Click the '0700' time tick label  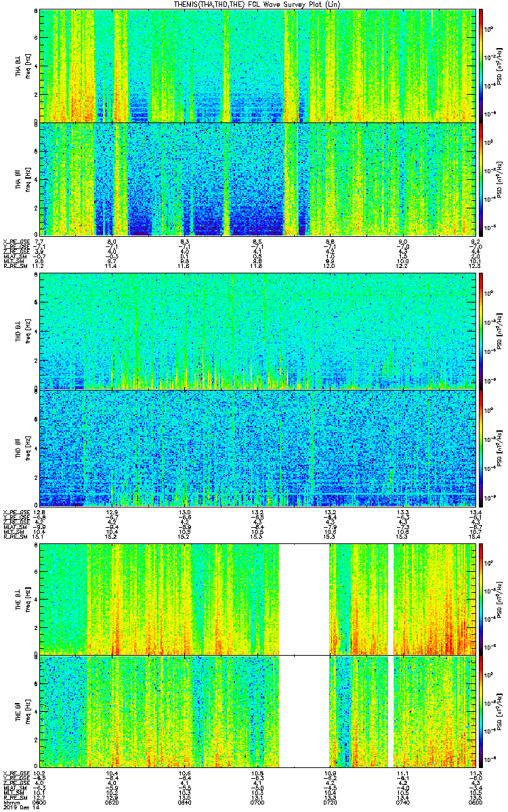pos(257,803)
